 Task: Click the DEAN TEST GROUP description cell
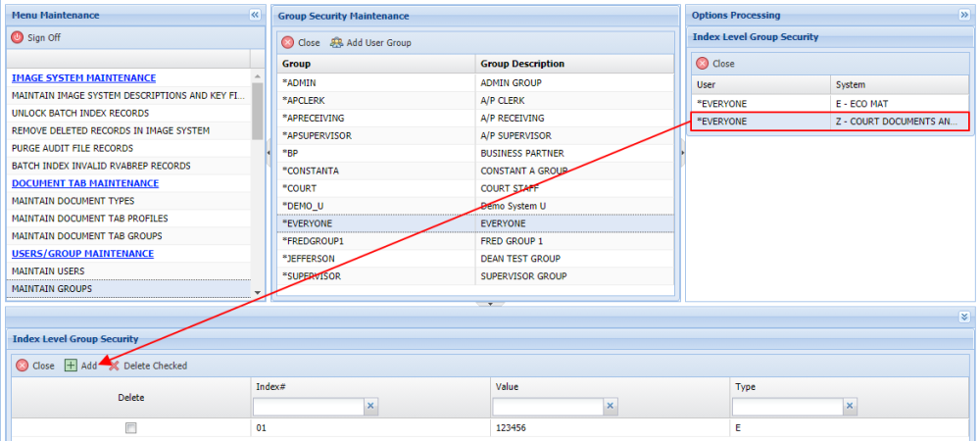(575, 258)
